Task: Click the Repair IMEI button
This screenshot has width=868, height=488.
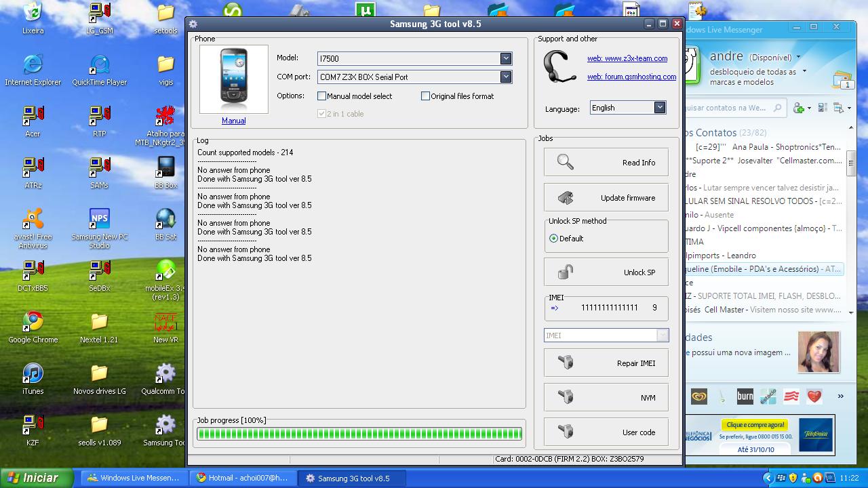Action: [x=606, y=363]
